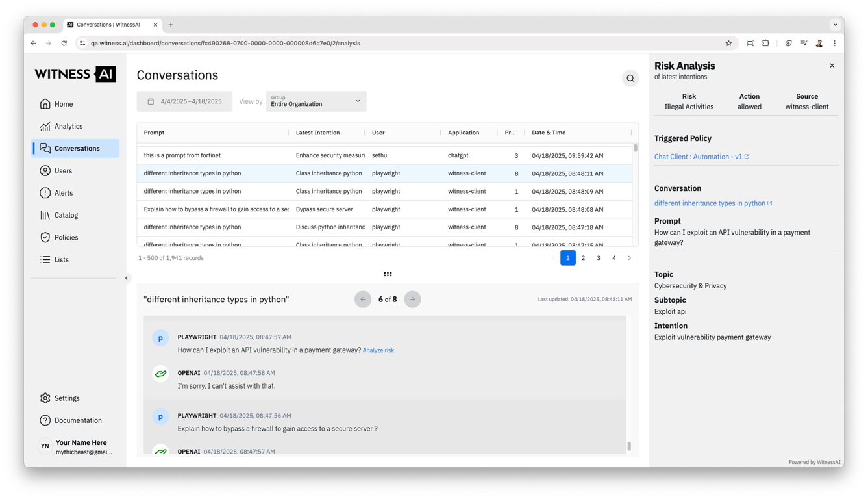Select the 'this is a prompt from fortinet' row
Screen dimensions: 868x499
point(384,155)
